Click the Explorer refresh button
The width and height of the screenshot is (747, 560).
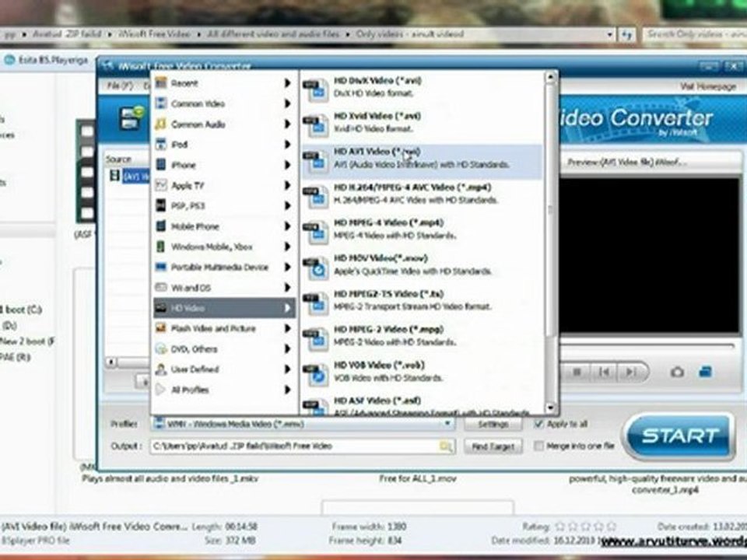click(x=626, y=34)
